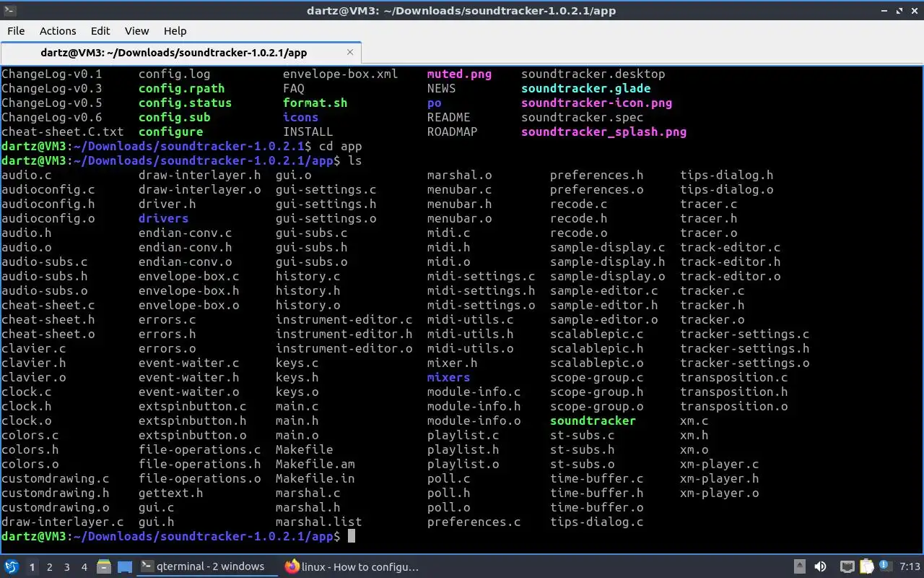Select the dartz@VM3 terminal tab
Screen dimensions: 924x578
(180, 53)
